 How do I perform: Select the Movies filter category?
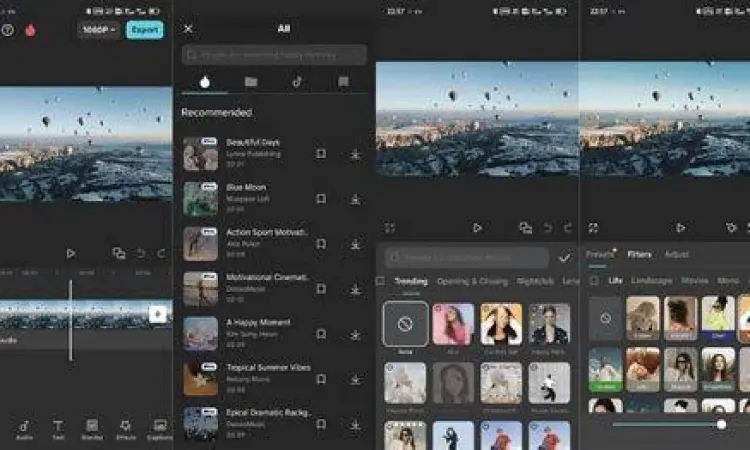point(695,281)
